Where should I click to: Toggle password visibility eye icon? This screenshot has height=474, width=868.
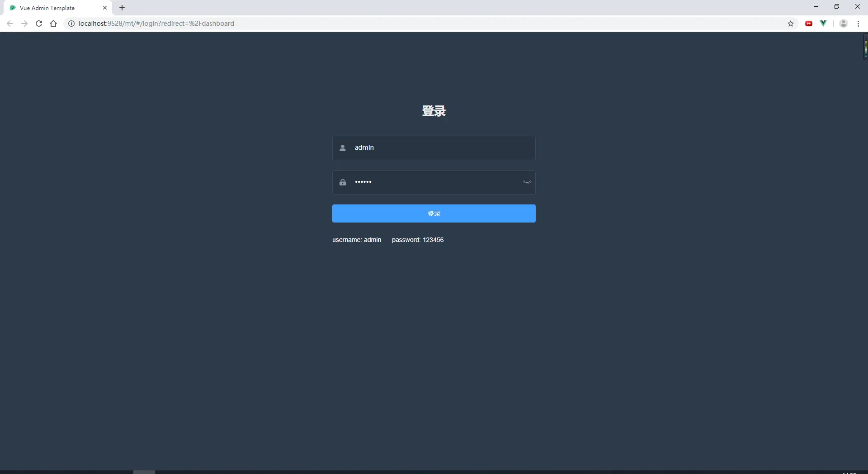[x=527, y=182]
